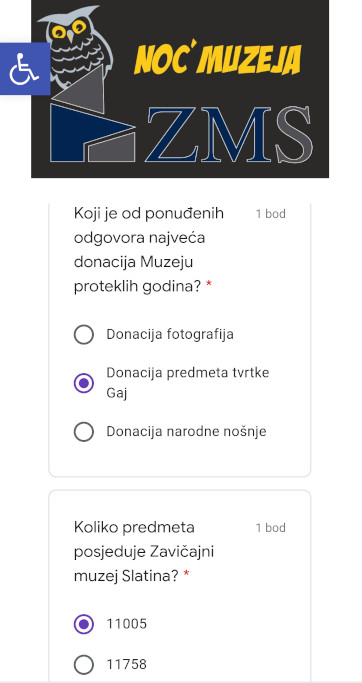Click the '11005' answer text
The height and width of the screenshot is (683, 362).
coord(127,624)
